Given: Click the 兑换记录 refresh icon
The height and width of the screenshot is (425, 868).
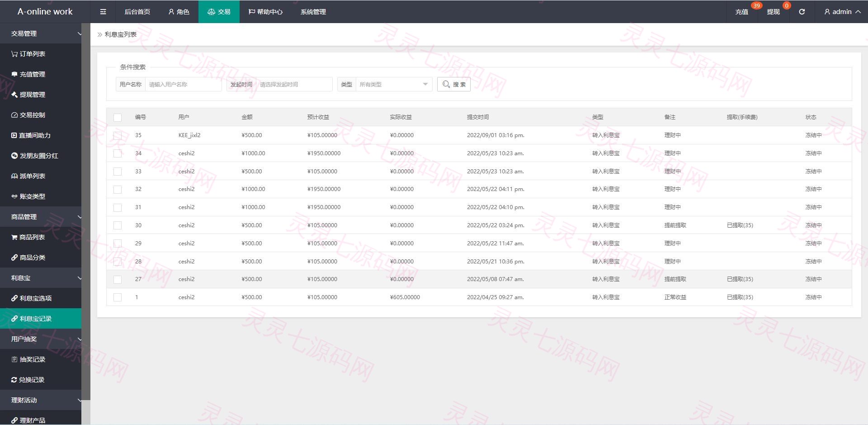Looking at the screenshot, I should (14, 380).
